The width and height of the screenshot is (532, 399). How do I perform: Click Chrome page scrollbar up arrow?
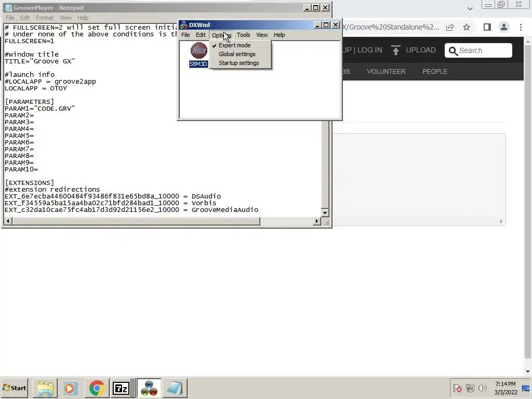[x=528, y=41]
